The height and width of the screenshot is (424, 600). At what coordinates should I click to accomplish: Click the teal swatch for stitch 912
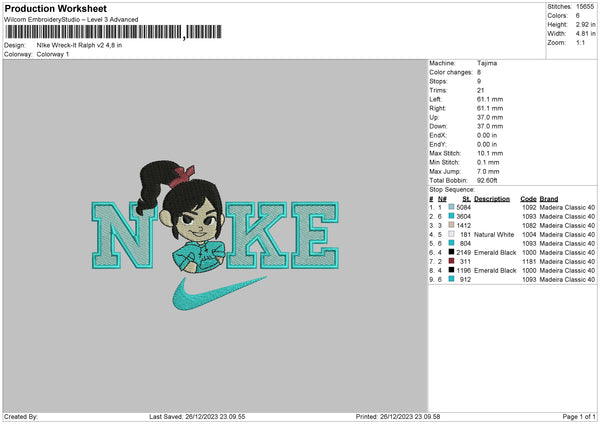(x=452, y=279)
